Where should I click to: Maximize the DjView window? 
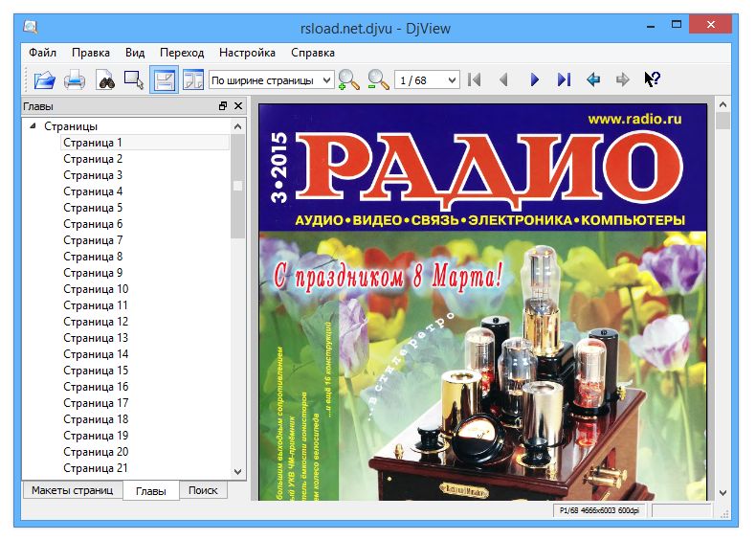(x=677, y=25)
